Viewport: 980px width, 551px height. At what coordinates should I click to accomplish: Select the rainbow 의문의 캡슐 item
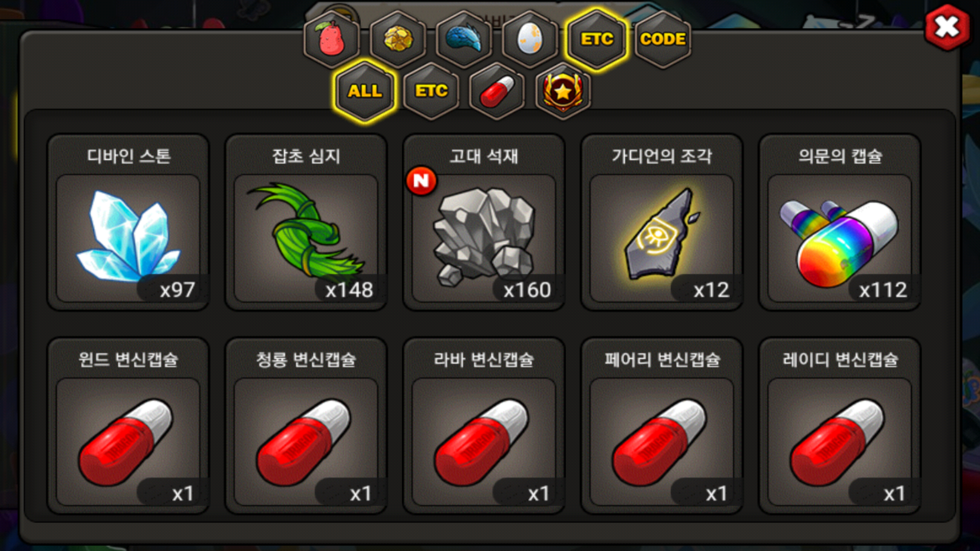[840, 222]
